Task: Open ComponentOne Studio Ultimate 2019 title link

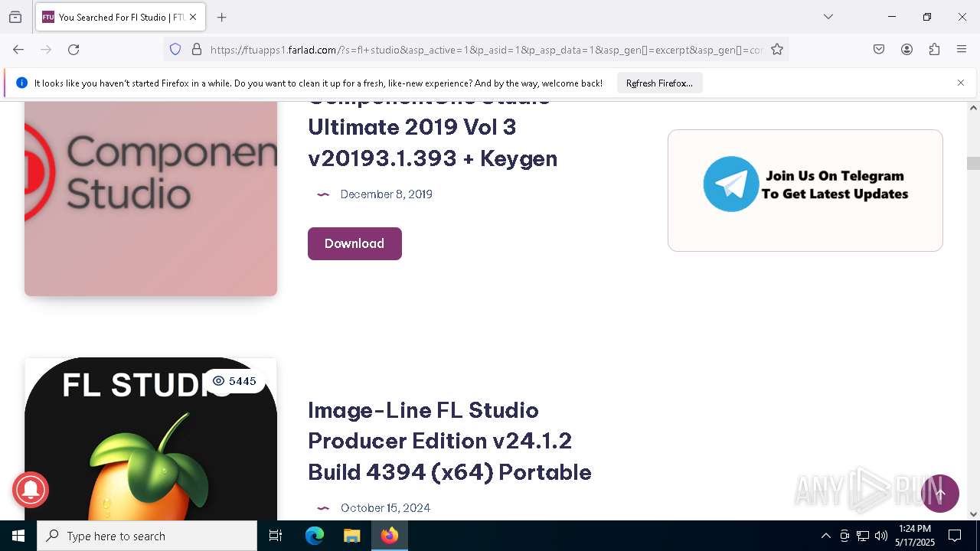Action: (x=433, y=136)
